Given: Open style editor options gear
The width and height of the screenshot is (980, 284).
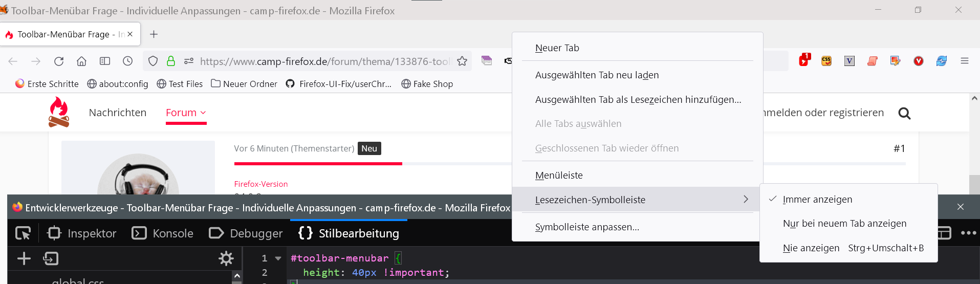Looking at the screenshot, I should tap(226, 258).
